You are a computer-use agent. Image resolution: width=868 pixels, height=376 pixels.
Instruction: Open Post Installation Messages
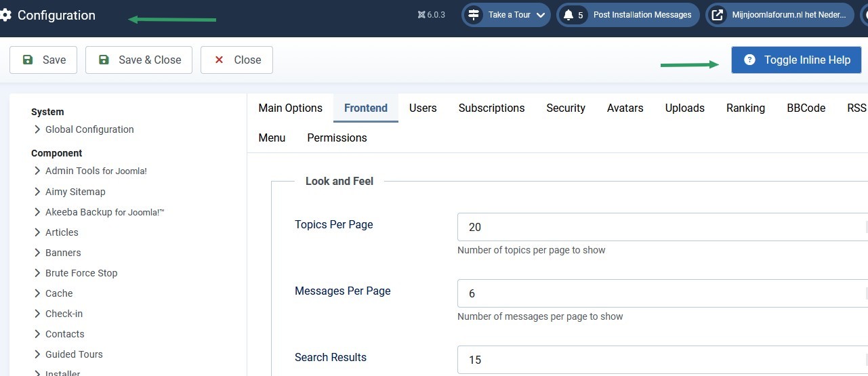[x=642, y=15]
